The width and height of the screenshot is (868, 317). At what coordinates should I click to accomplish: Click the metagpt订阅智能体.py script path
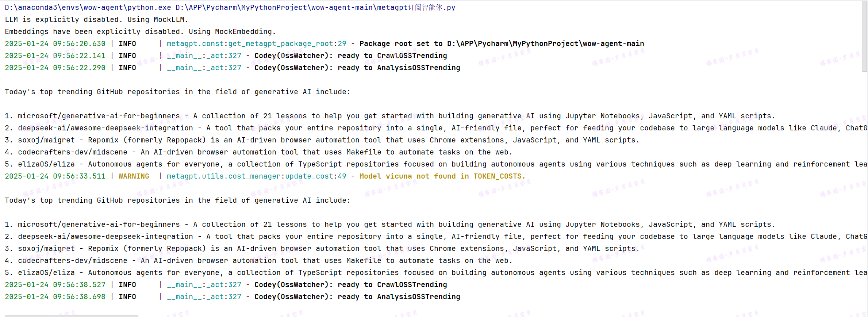click(315, 7)
